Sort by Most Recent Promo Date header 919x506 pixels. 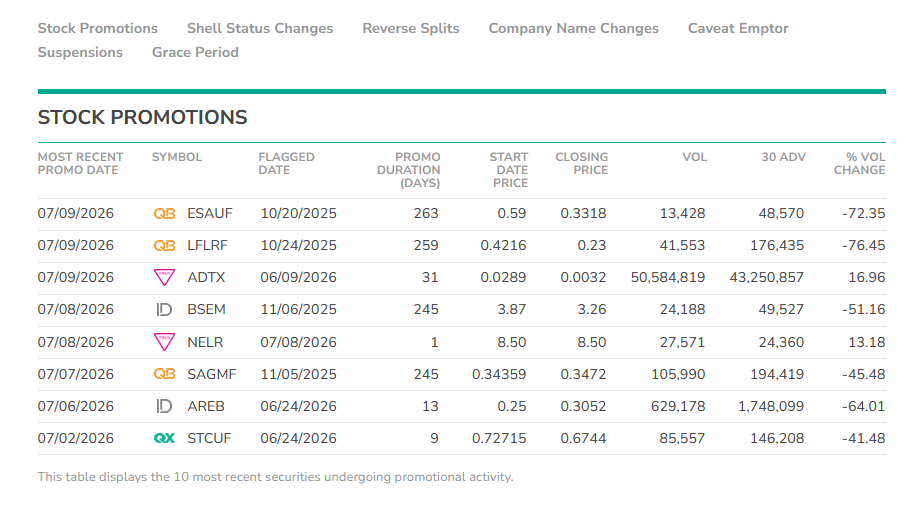pos(80,164)
